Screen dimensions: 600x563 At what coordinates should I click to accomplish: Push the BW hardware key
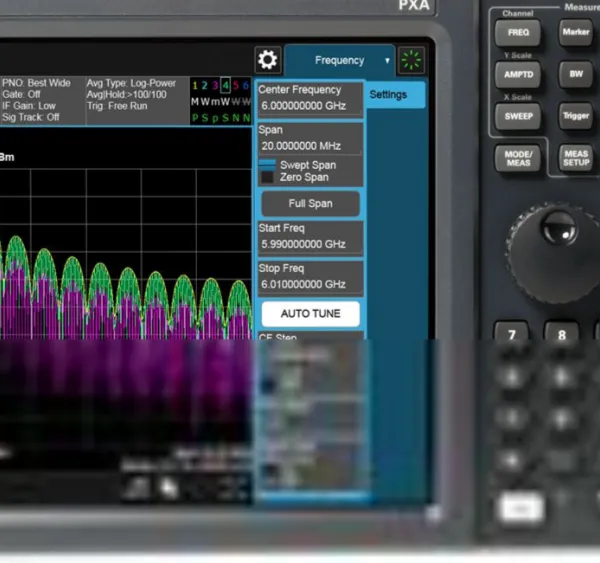click(x=576, y=74)
